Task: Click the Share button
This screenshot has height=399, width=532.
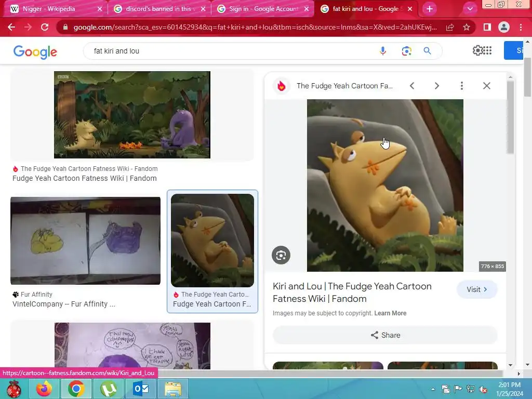Action: click(385, 335)
